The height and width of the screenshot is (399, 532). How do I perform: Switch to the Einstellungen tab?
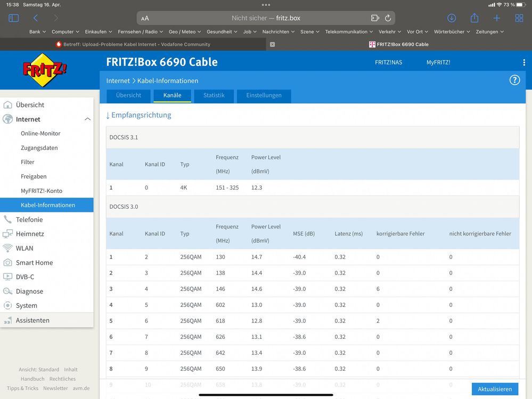(264, 96)
